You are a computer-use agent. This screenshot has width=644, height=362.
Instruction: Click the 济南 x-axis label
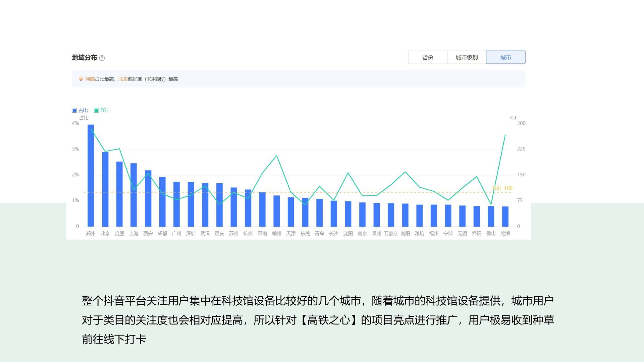[262, 233]
